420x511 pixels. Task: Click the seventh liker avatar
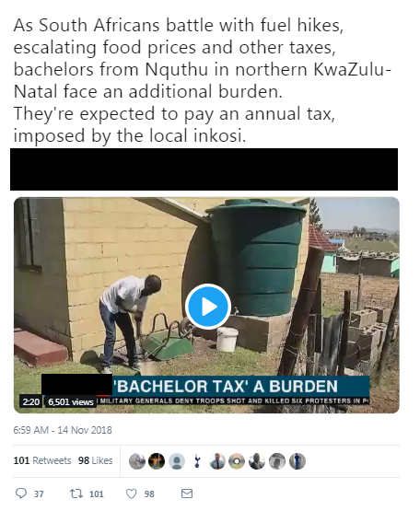[257, 461]
